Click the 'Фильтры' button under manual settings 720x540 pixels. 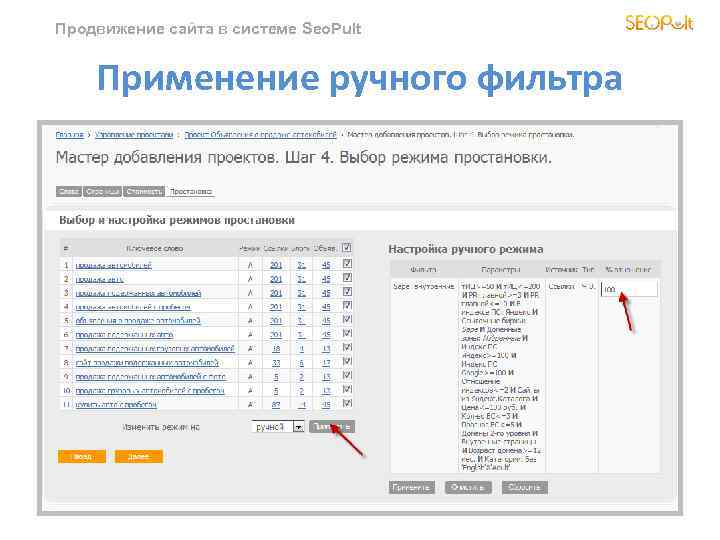(x=468, y=487)
